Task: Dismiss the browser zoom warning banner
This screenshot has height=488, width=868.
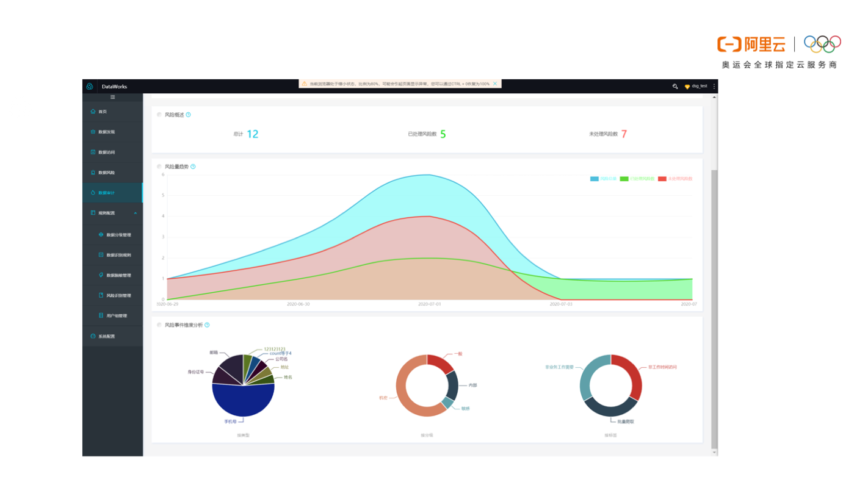Action: pyautogui.click(x=495, y=84)
